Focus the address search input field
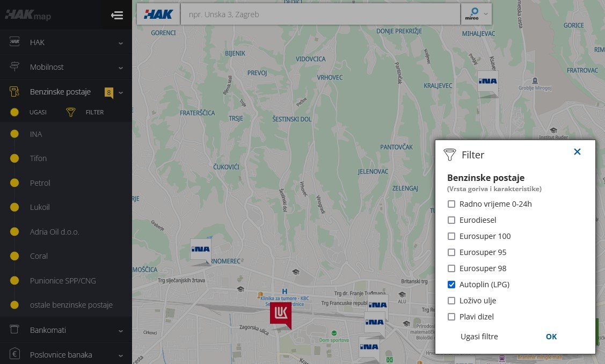The height and width of the screenshot is (364, 605). tap(320, 14)
